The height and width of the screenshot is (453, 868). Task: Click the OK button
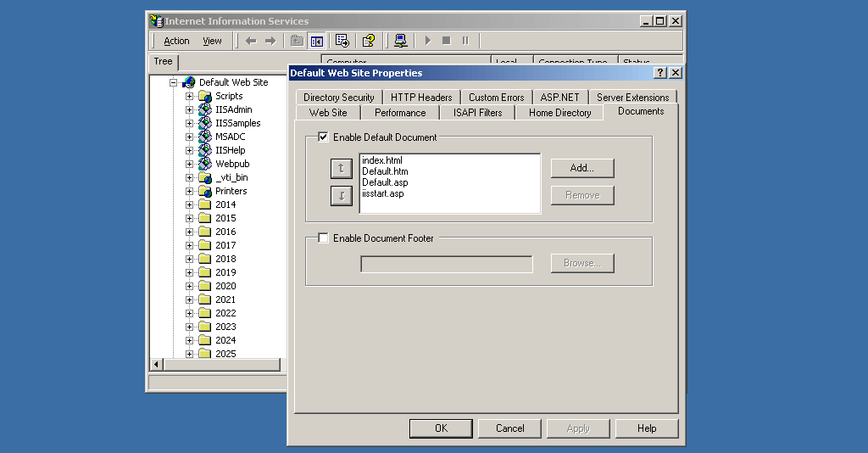(441, 428)
